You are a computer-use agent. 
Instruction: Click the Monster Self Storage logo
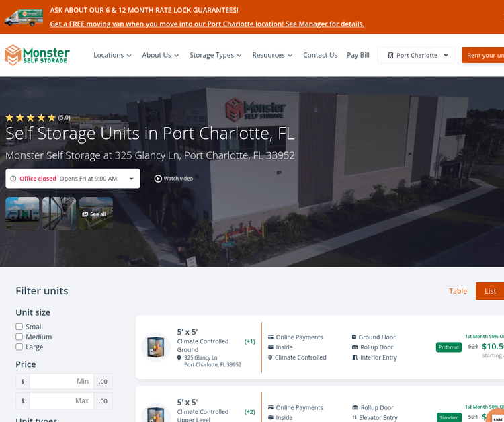37,55
